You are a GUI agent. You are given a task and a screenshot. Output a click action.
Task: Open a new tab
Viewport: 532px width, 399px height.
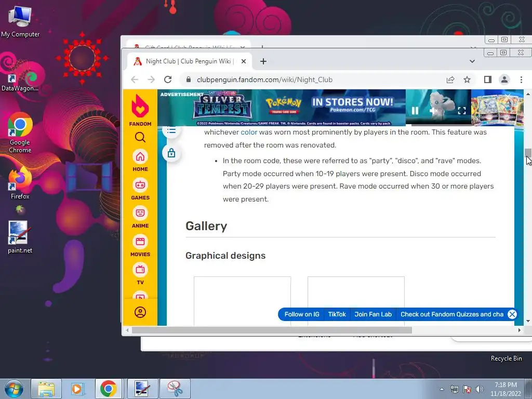pos(263,61)
